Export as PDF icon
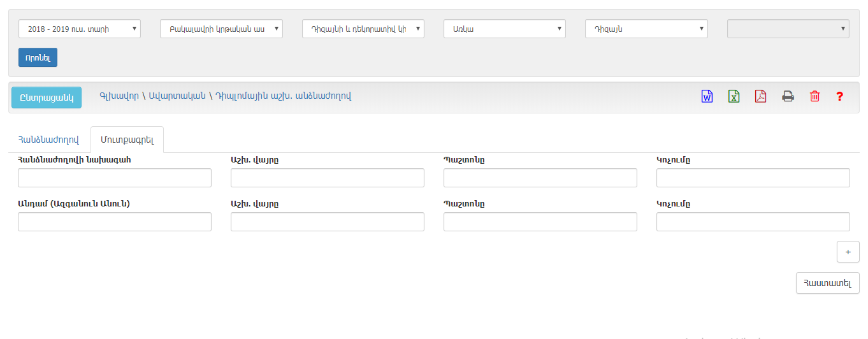This screenshot has height=339, width=868. tap(760, 96)
